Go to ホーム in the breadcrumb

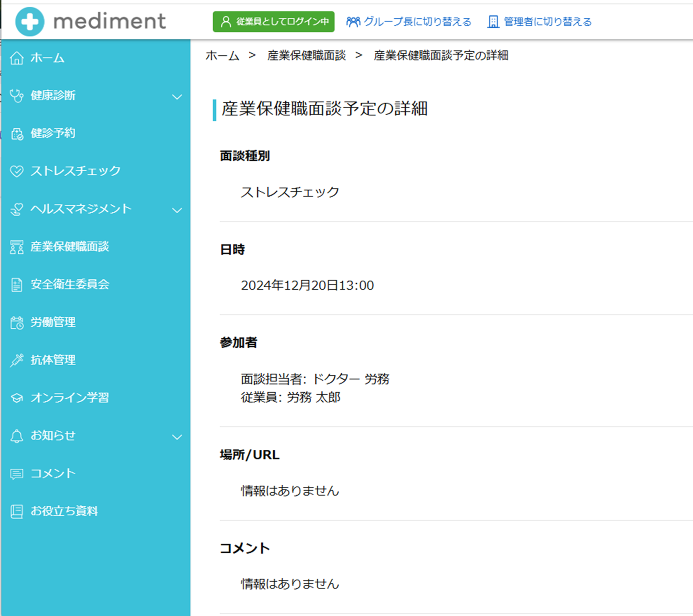click(x=222, y=55)
